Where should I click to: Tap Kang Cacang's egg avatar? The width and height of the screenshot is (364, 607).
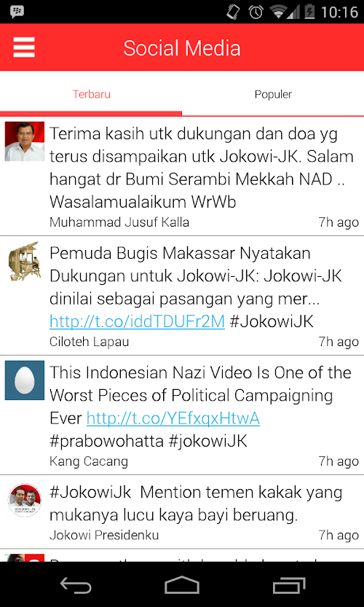(x=24, y=380)
